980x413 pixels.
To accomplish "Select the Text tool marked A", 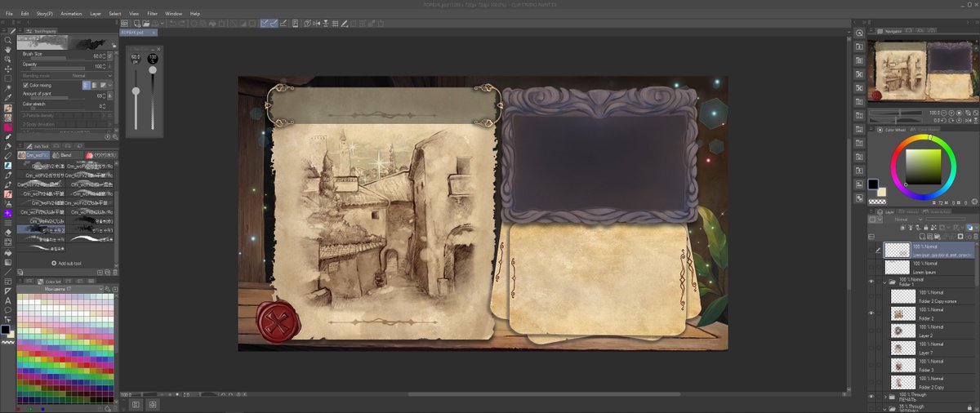I will (x=8, y=300).
